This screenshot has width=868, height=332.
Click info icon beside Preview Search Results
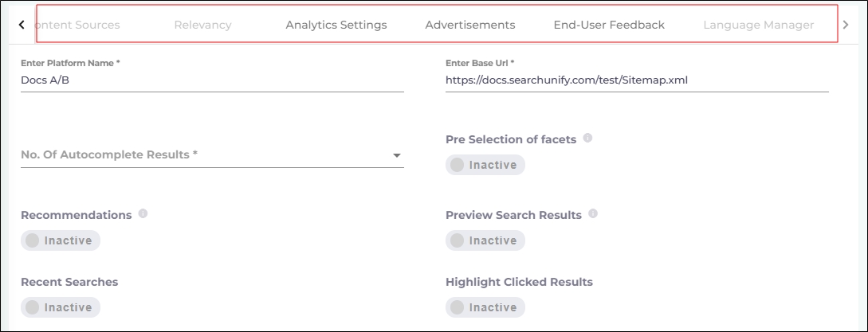point(593,214)
